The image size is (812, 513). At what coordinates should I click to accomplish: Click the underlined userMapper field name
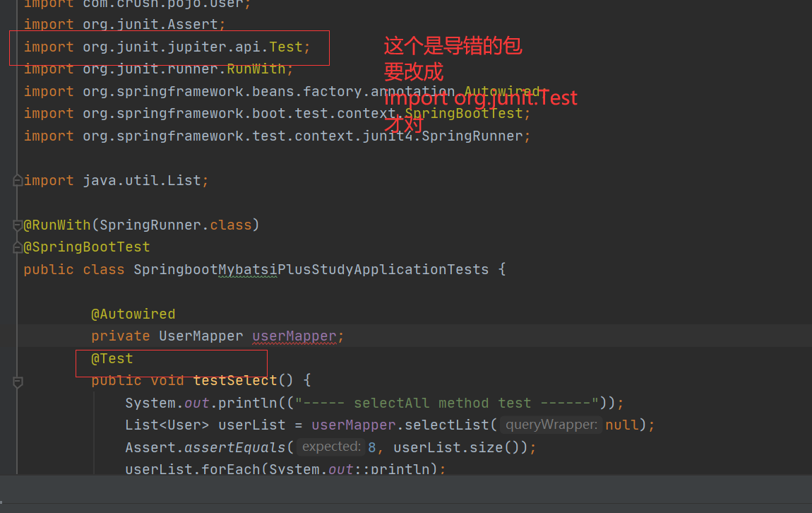pos(294,336)
